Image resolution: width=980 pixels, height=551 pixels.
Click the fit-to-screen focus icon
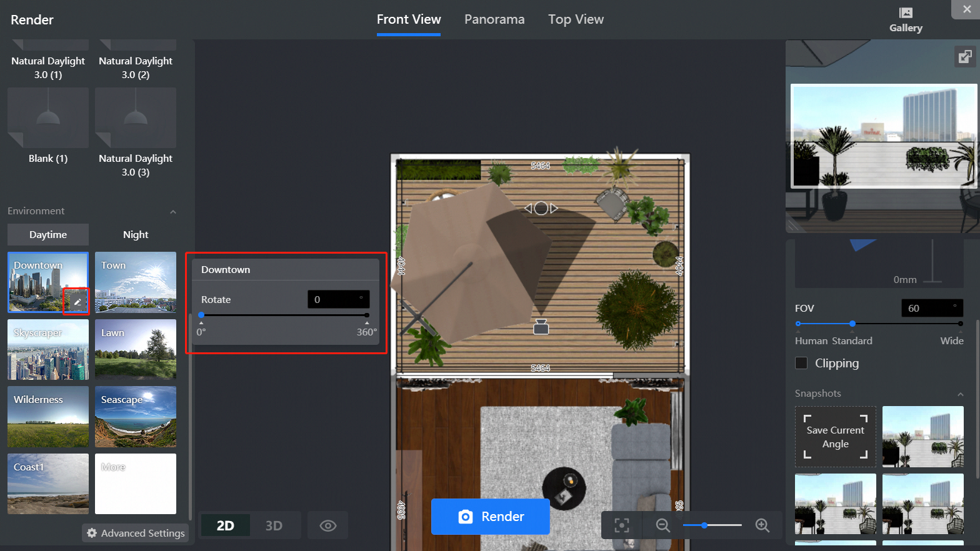click(621, 525)
